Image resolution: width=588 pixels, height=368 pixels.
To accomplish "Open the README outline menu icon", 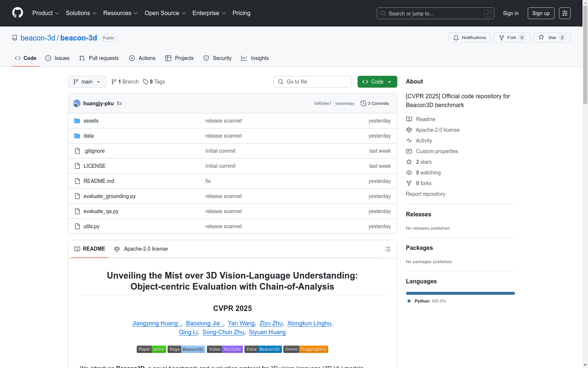I will tap(388, 249).
